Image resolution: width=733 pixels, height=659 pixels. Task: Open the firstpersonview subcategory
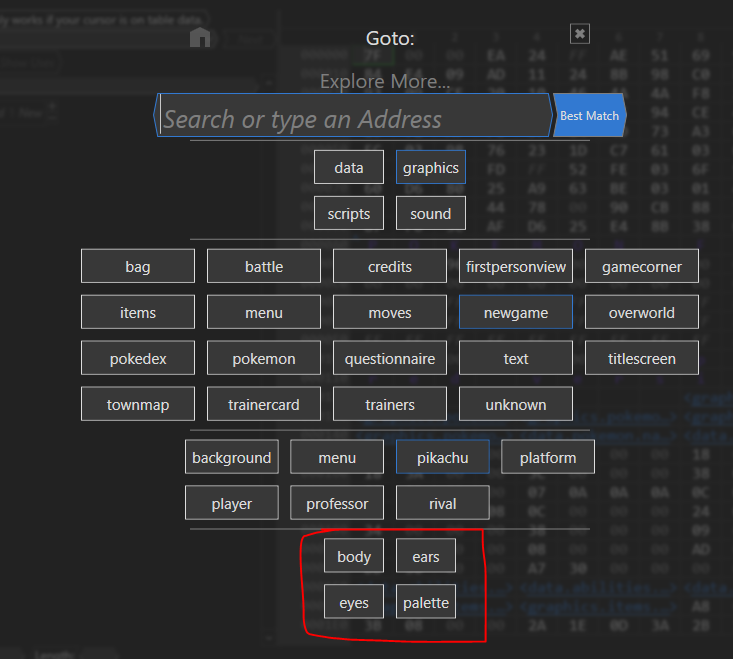pos(516,266)
